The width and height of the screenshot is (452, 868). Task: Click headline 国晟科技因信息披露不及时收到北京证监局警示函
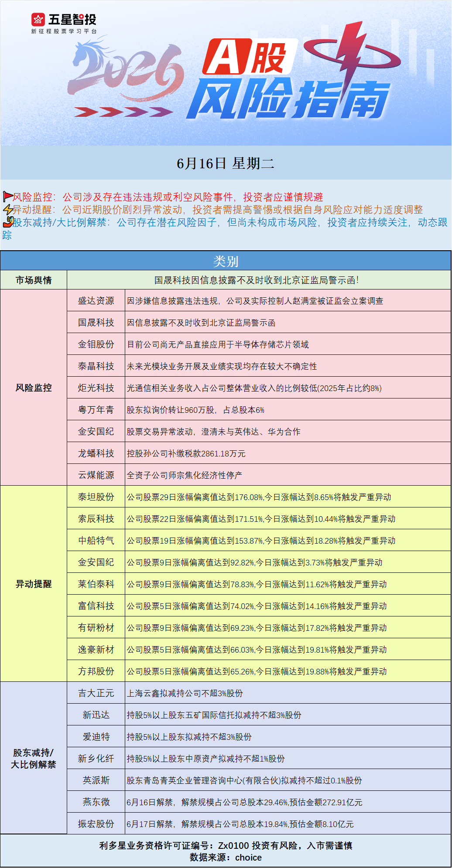pyautogui.click(x=256, y=280)
